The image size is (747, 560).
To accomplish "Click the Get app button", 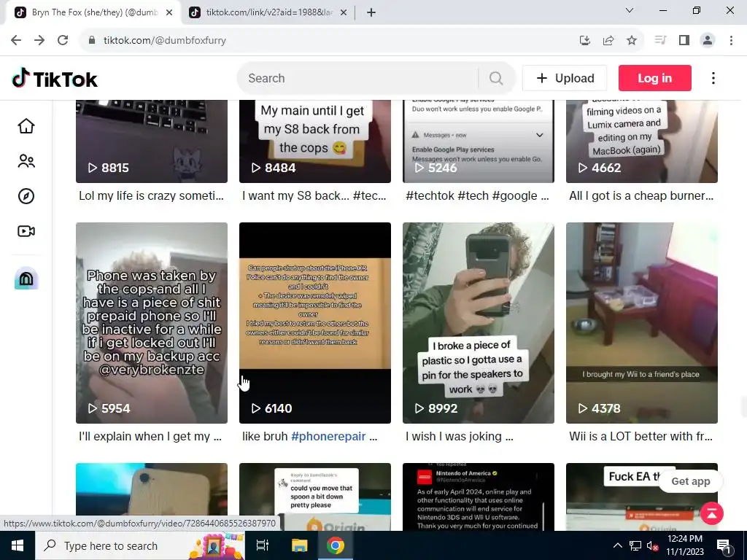I will pyautogui.click(x=690, y=481).
